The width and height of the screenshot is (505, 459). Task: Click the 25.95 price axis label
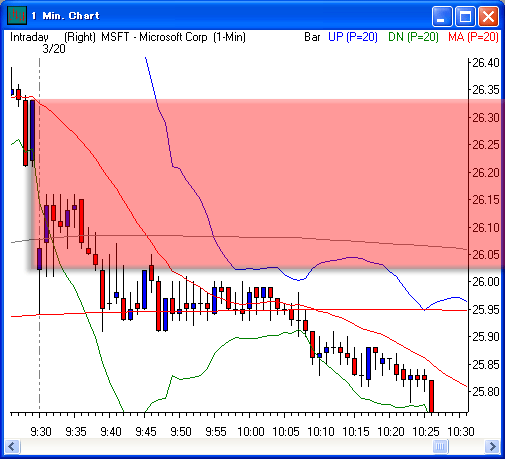coord(486,310)
